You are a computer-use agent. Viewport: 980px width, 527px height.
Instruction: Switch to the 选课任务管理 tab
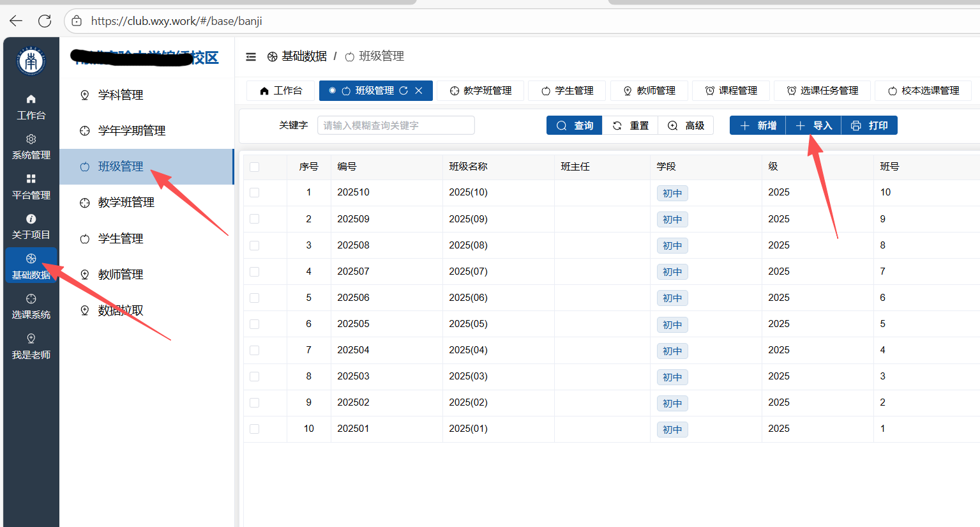(x=822, y=91)
